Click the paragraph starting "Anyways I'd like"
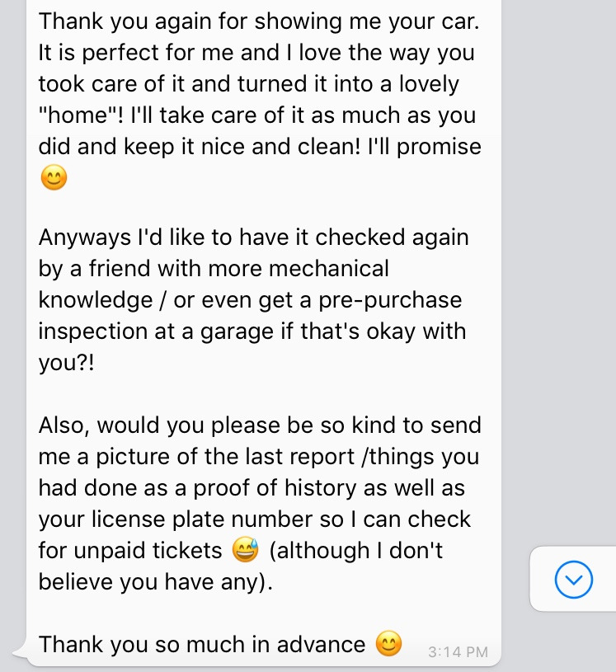Screen dimensions: 616x672 [x=253, y=299]
